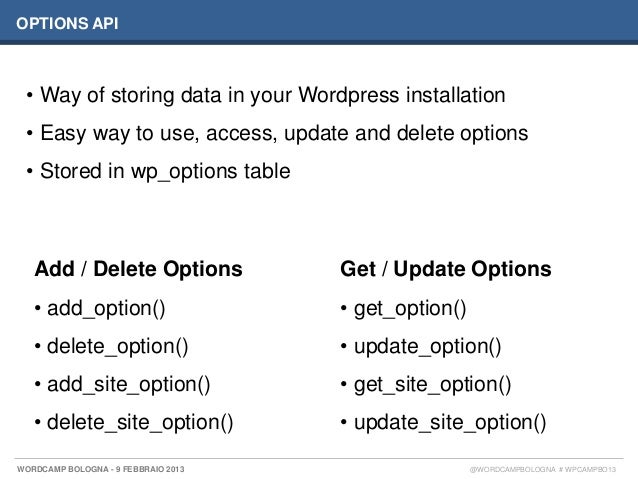The image size is (638, 479).
Task: Click the OPTIONS API slide title
Action: [x=67, y=23]
